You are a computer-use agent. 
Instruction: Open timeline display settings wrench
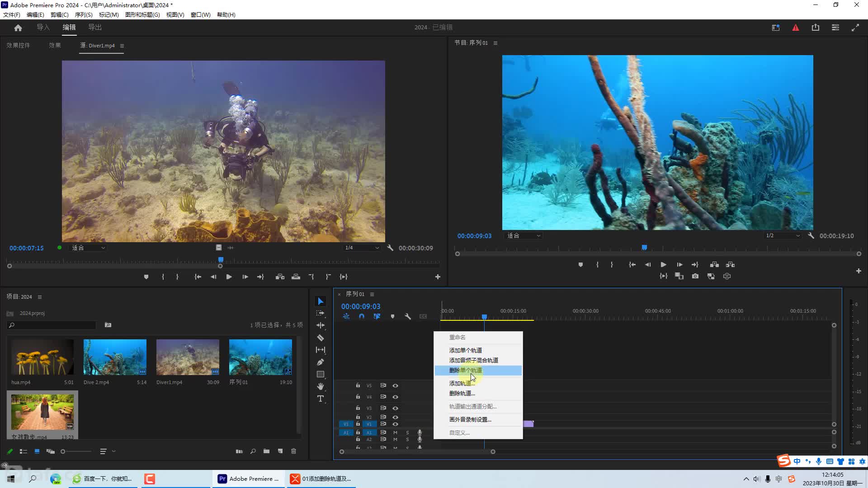click(408, 316)
